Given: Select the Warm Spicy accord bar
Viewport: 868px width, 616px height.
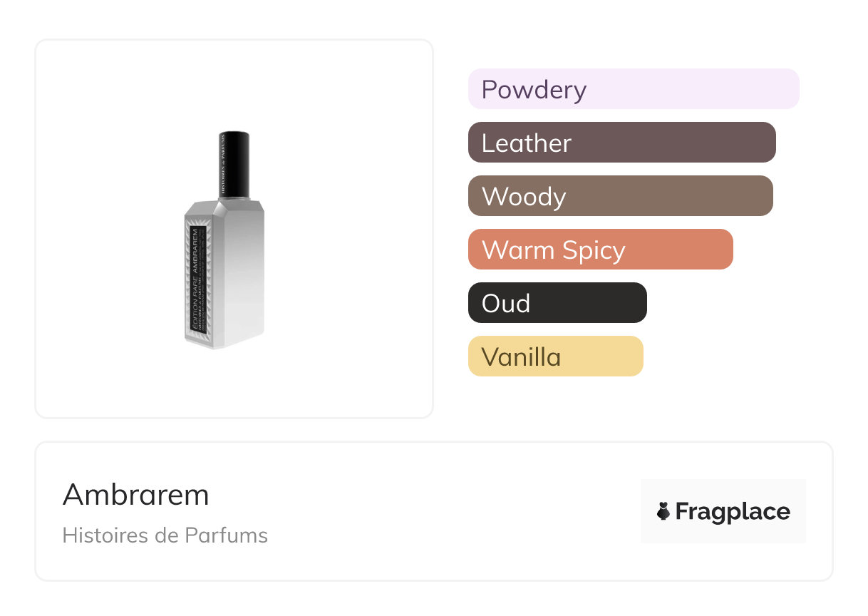Looking at the screenshot, I should click(x=600, y=250).
